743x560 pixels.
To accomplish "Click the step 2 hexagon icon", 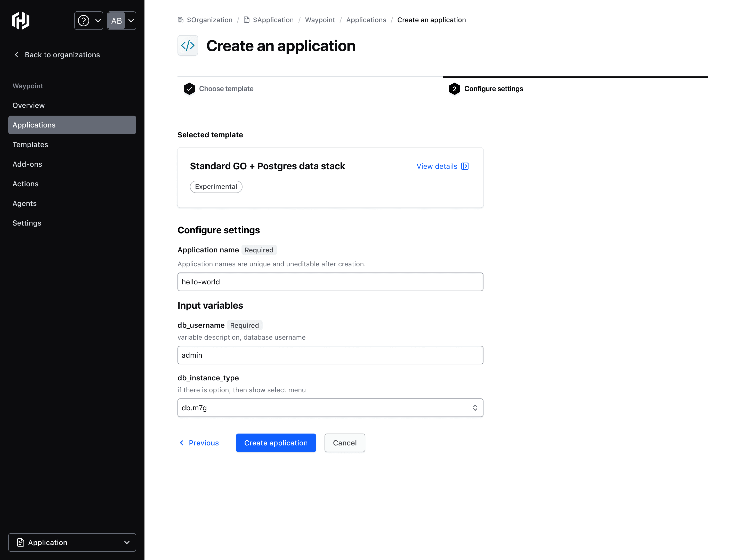I will 454,89.
